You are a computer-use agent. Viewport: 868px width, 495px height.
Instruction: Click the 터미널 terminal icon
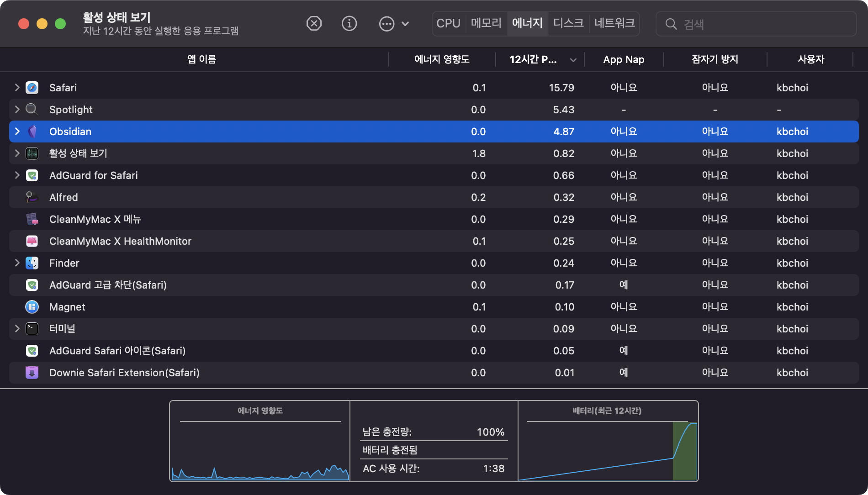tap(32, 329)
